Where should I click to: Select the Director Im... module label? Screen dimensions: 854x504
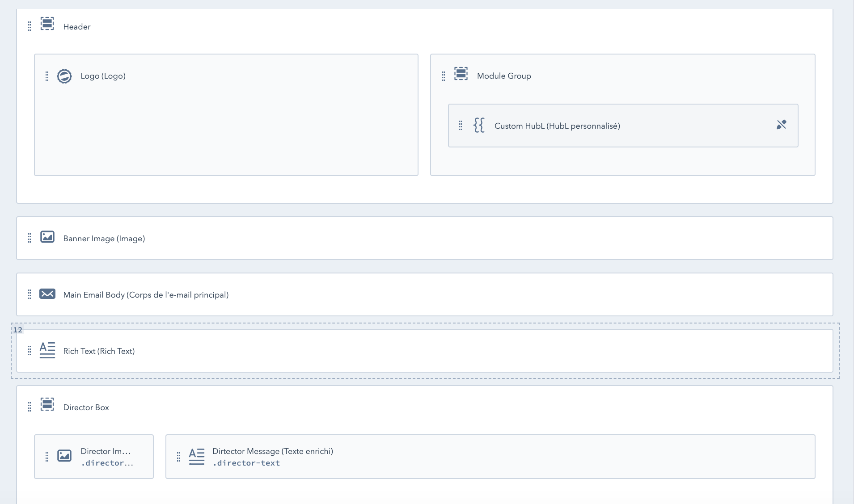click(x=106, y=451)
